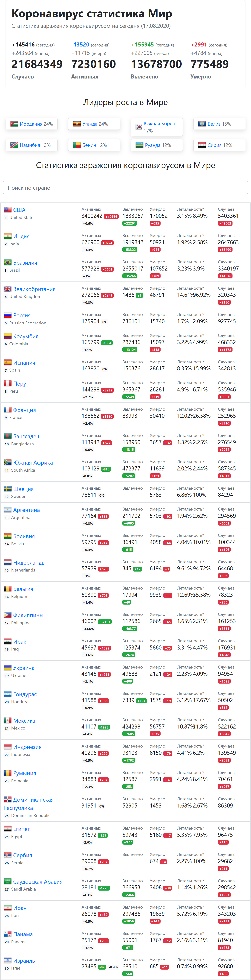Open the Россия country link
Screen dimensions: 251x980
click(x=22, y=315)
